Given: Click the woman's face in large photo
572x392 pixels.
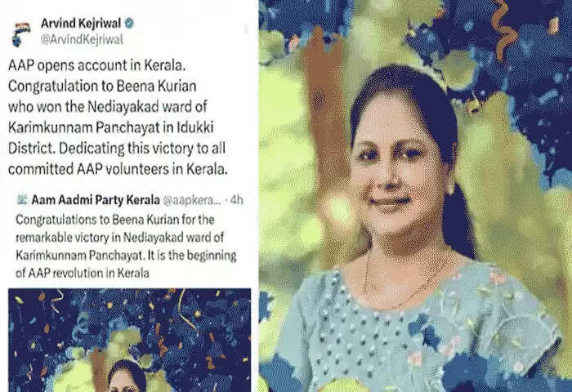Looking at the screenshot, I should (397, 165).
